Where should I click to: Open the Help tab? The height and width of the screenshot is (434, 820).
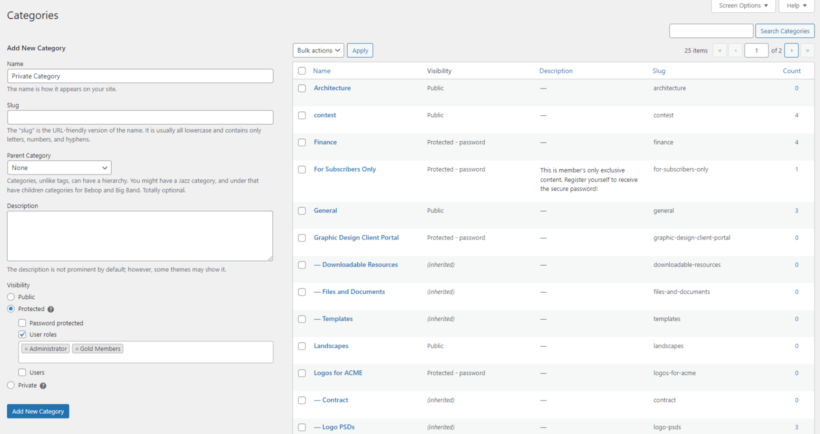(796, 6)
